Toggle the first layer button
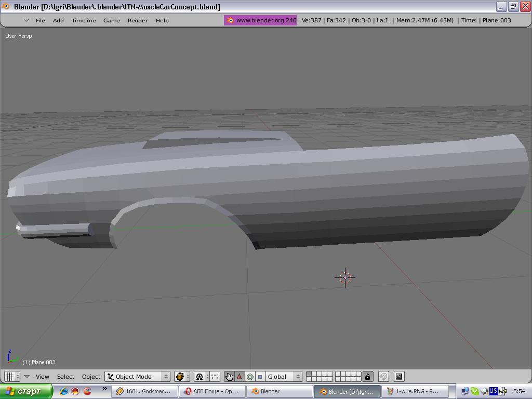Image resolution: width=532 pixels, height=399 pixels. pos(309,374)
